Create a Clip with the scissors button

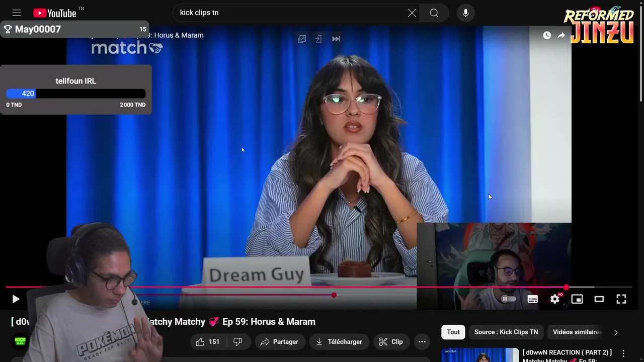[391, 342]
